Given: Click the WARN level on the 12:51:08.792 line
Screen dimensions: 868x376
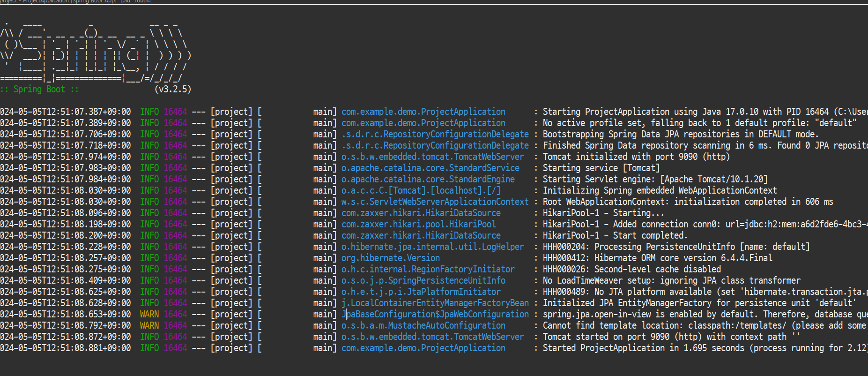Looking at the screenshot, I should [149, 325].
